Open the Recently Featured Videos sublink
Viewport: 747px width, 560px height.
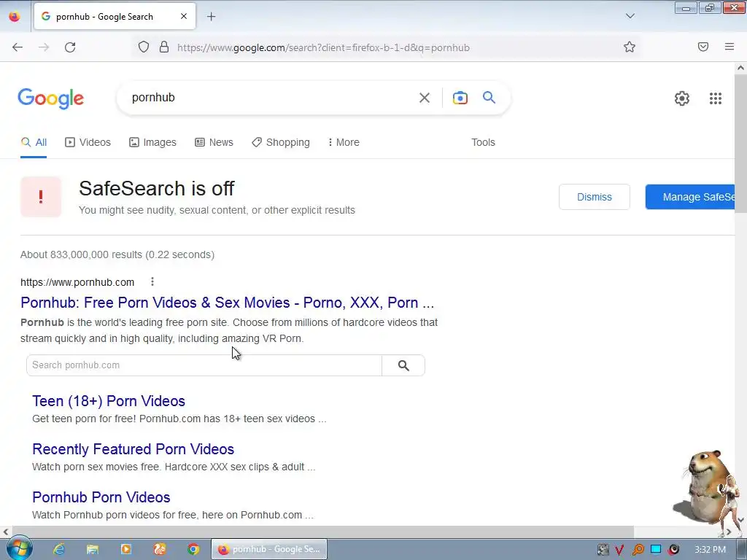click(x=133, y=449)
